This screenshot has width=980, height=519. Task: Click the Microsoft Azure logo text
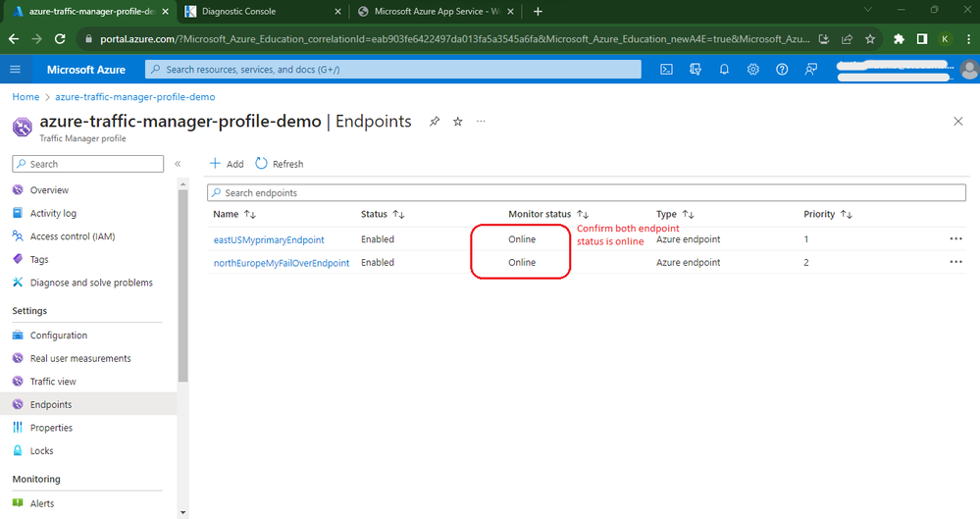[86, 70]
